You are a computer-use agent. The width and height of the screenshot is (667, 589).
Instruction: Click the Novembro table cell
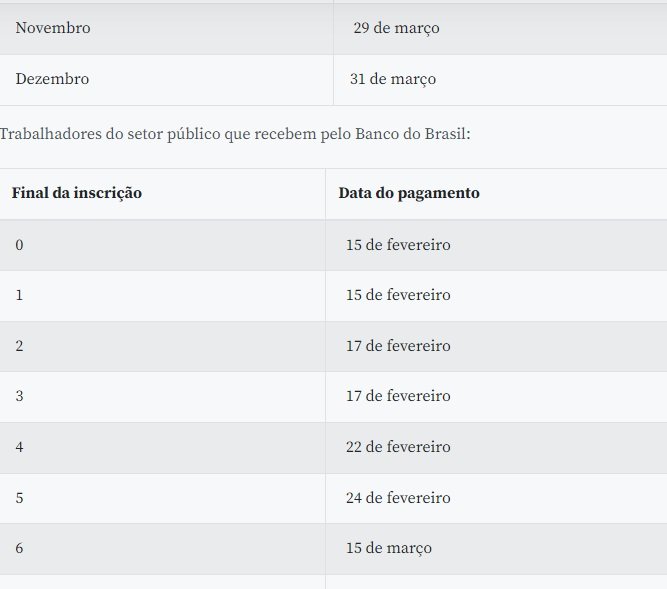[53, 28]
